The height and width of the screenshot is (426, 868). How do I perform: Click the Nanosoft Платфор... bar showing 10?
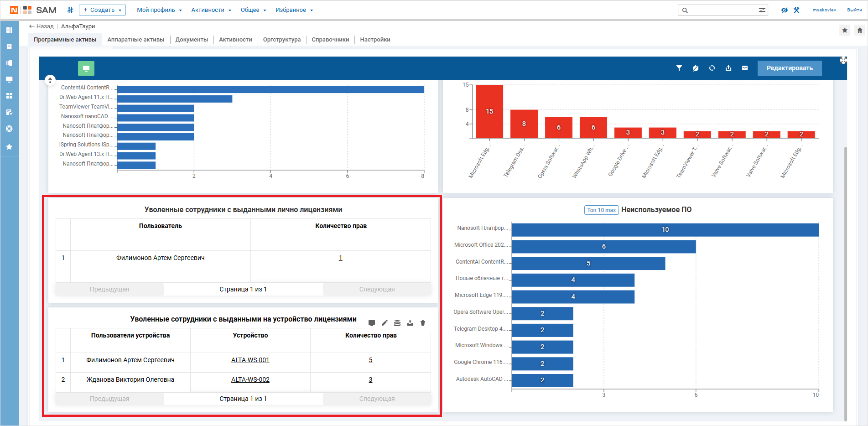(x=665, y=229)
